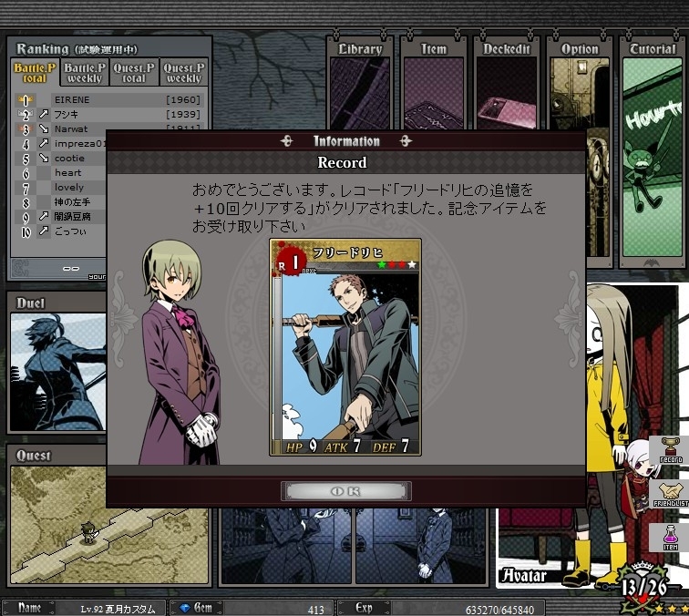
Task: Select ranking entry フシキ
Action: point(66,114)
